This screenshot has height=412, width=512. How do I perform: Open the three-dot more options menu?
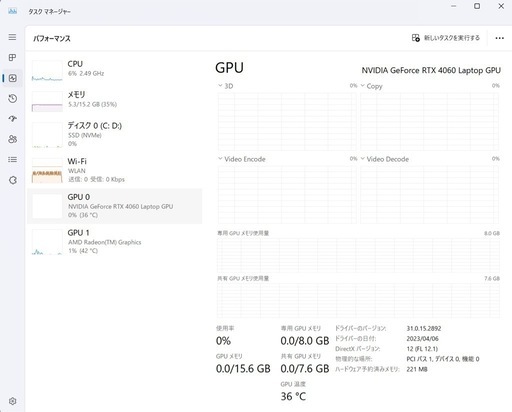(499, 38)
